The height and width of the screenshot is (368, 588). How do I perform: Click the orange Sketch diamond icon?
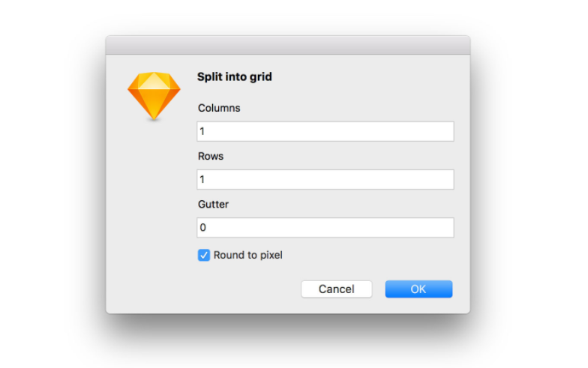tap(154, 96)
